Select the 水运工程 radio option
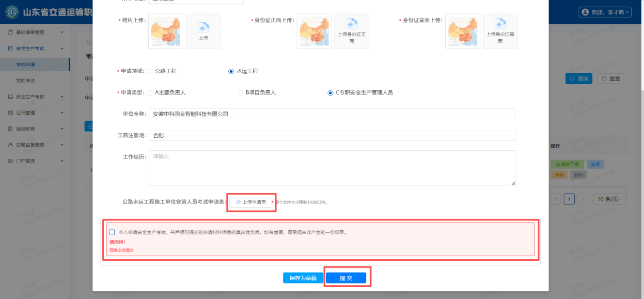The height and width of the screenshot is (299, 644). pos(231,71)
